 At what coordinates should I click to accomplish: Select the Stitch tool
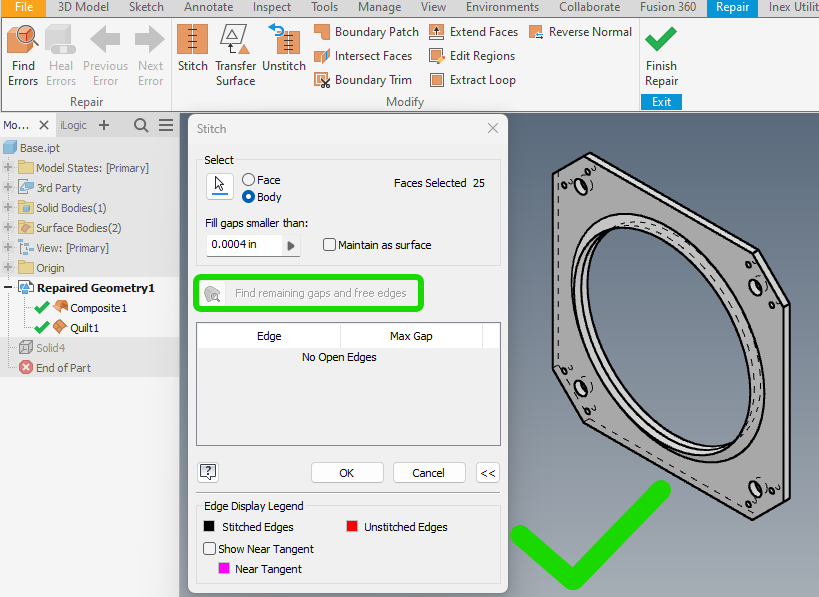[192, 48]
